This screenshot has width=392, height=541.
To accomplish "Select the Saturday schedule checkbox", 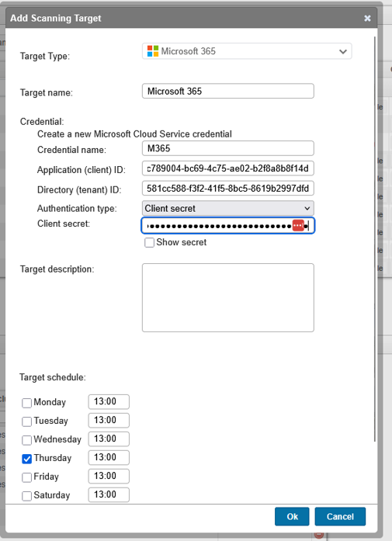I will point(26,496).
